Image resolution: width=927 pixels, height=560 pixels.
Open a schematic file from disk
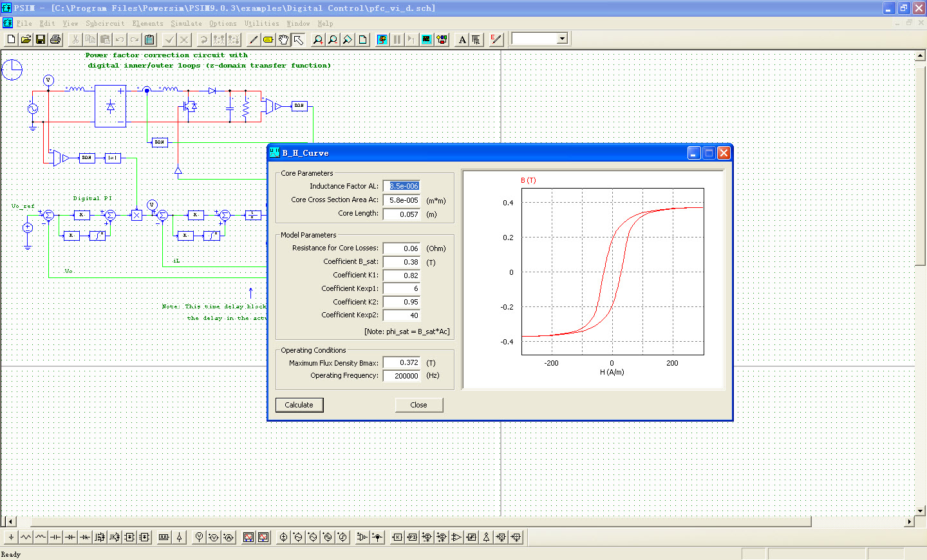click(x=26, y=40)
